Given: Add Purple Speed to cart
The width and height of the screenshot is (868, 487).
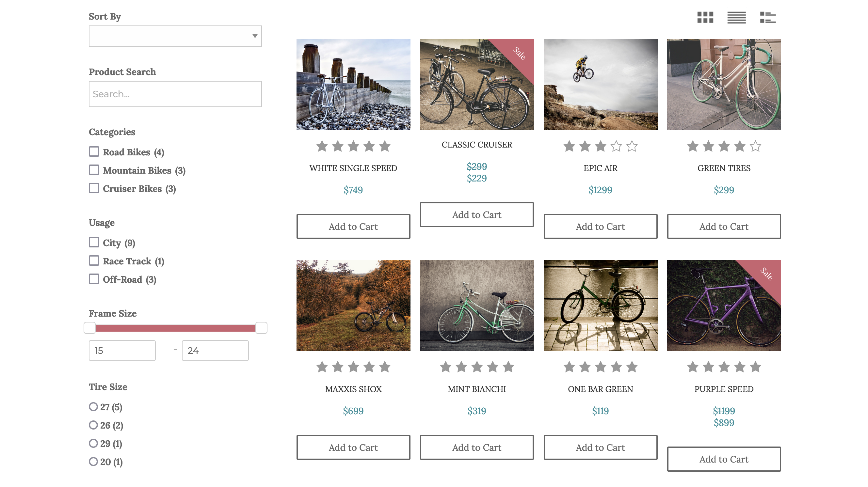Looking at the screenshot, I should click(724, 459).
